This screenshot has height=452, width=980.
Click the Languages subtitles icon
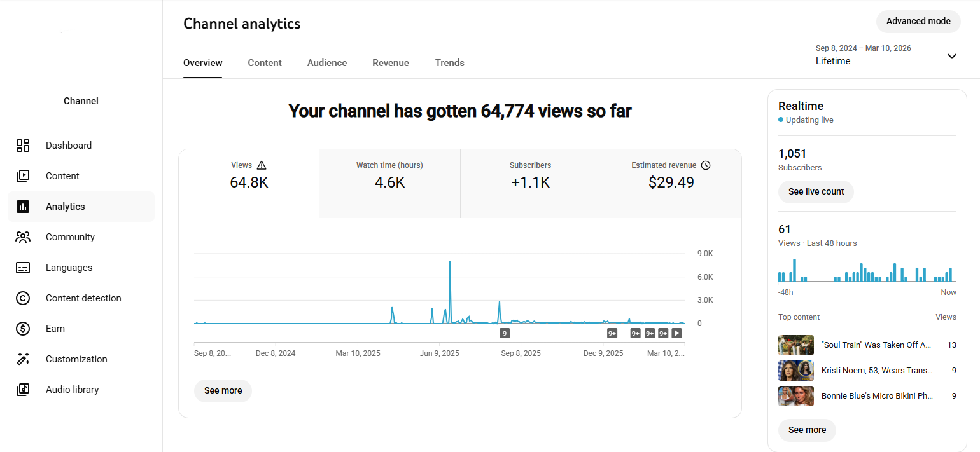[x=23, y=268]
